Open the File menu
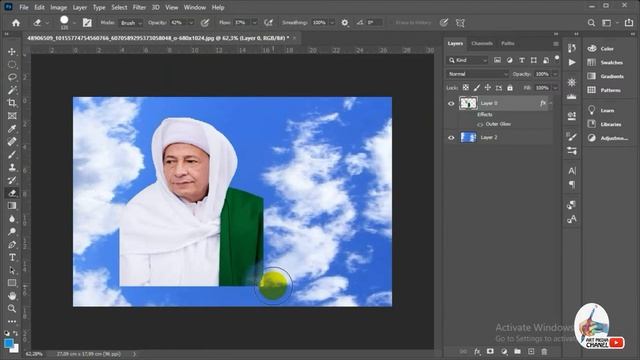 tap(24, 7)
